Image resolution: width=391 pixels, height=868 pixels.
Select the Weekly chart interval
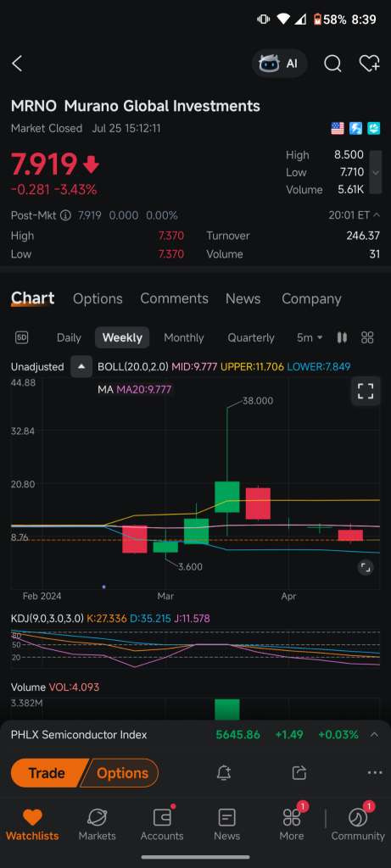pyautogui.click(x=122, y=337)
